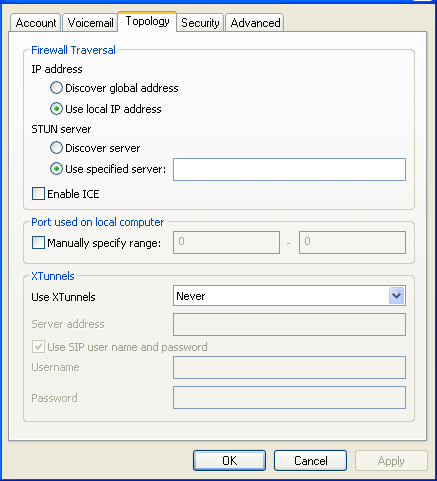Screen dimensions: 437x481
Task: Switch to the Account tab
Action: click(35, 23)
